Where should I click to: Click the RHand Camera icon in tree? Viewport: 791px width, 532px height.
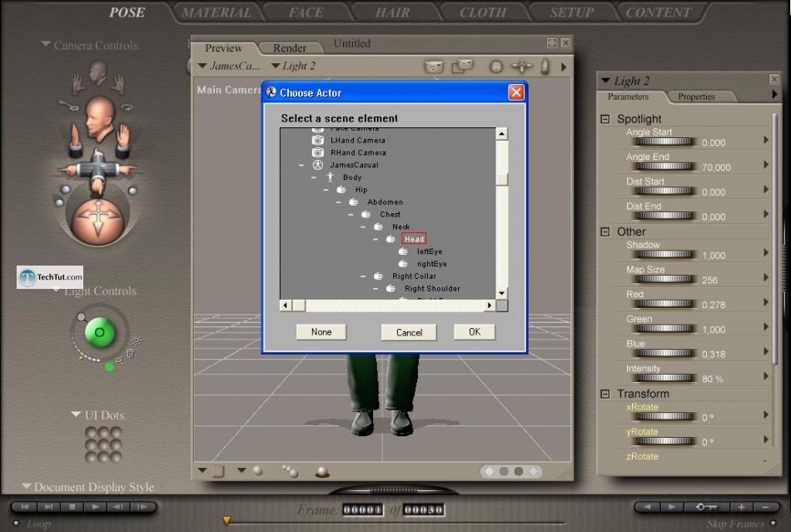[x=317, y=152]
